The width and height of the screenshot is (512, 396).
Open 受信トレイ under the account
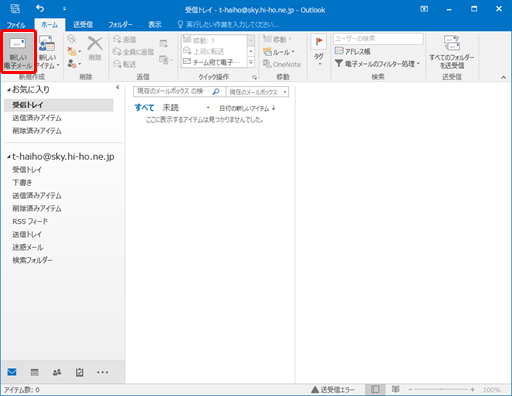pyautogui.click(x=27, y=170)
